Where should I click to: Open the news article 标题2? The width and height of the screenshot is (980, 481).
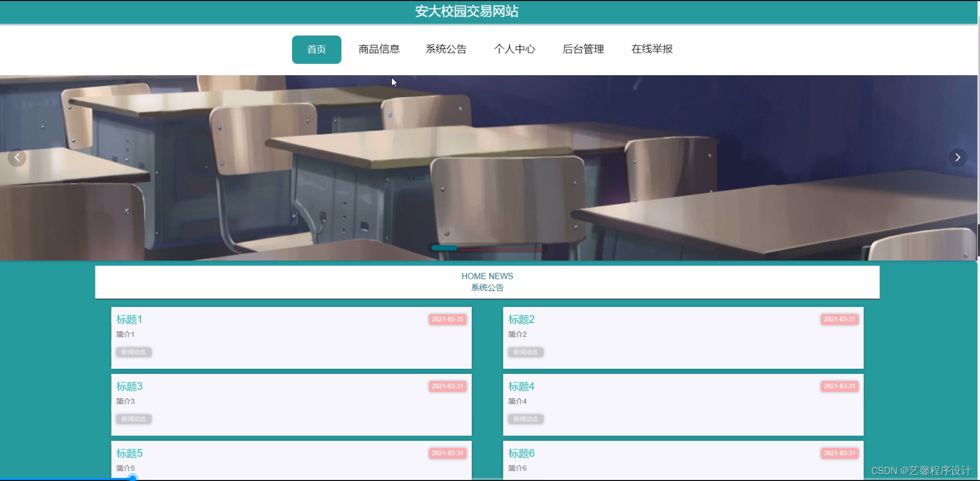pos(521,319)
